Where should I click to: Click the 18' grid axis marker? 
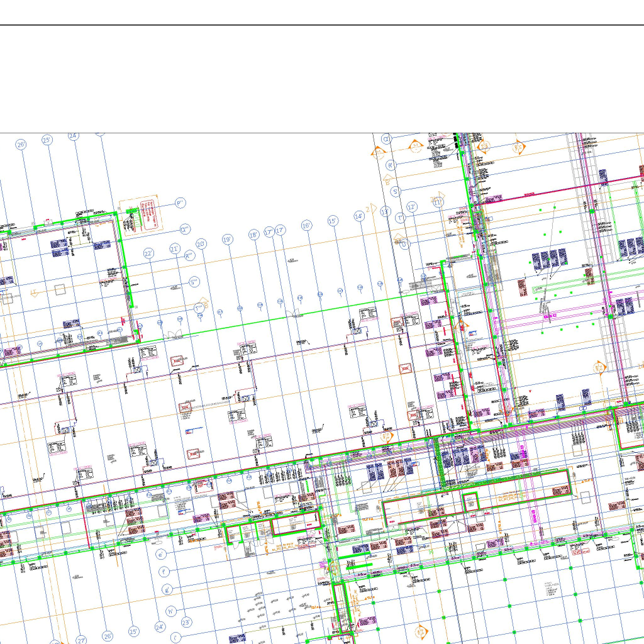pos(254,235)
